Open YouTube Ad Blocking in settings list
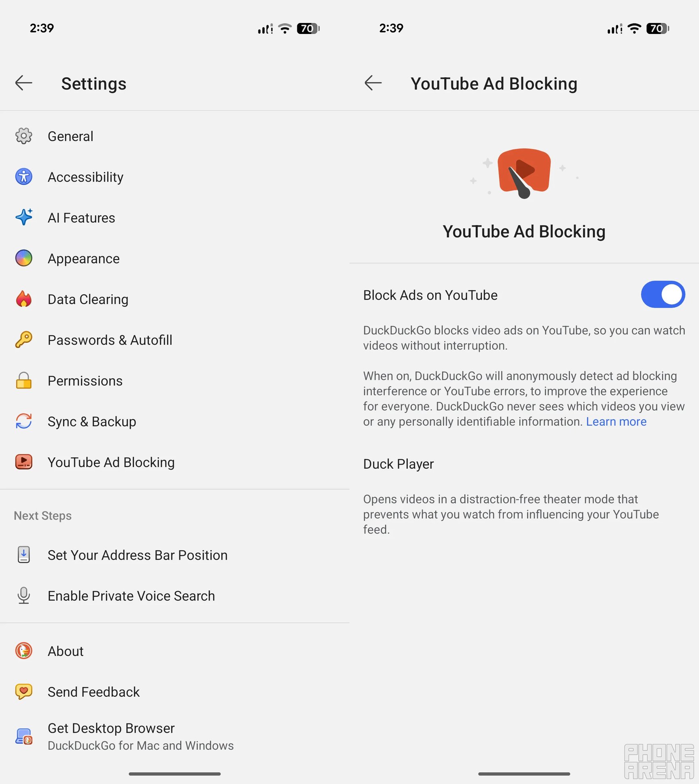 pos(175,463)
